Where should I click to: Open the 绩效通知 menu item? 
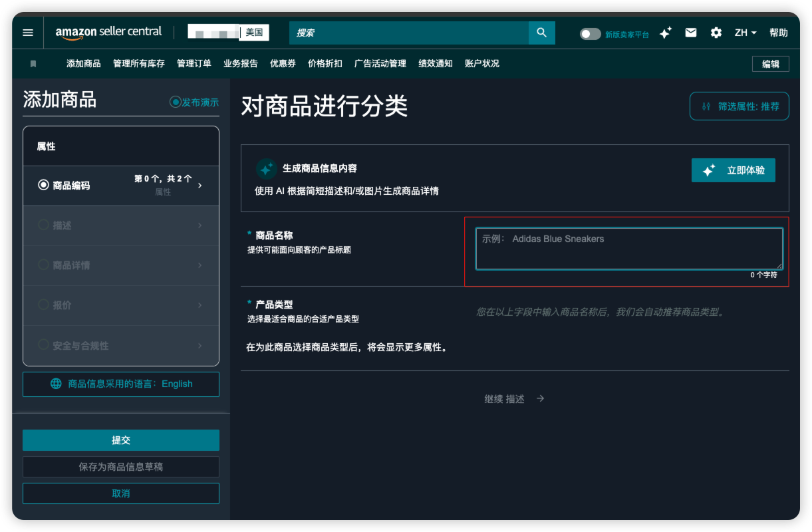[x=436, y=64]
